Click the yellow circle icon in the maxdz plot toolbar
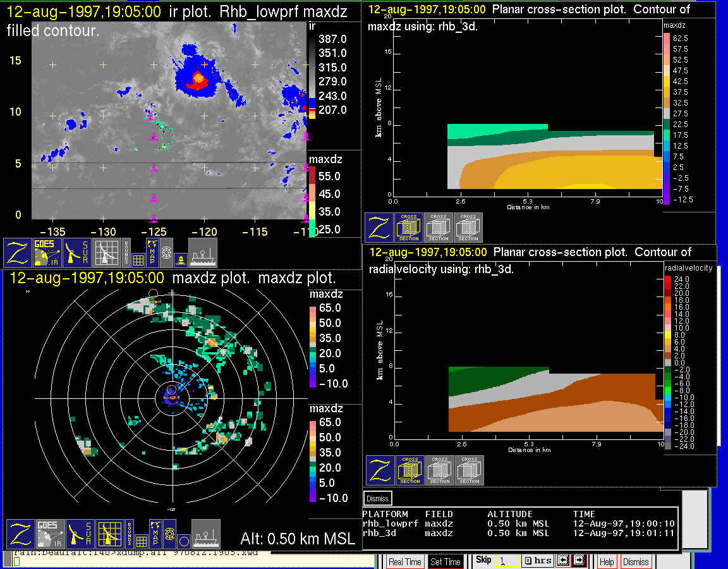 click(183, 541)
